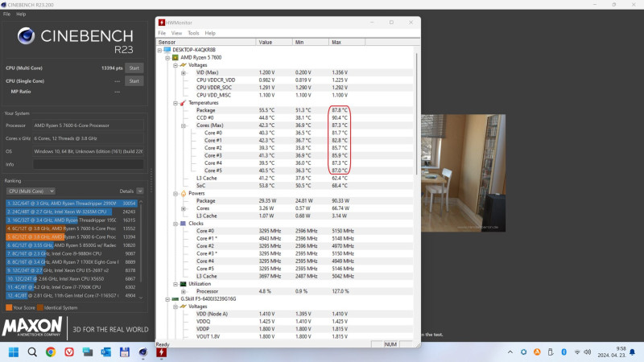Click the Info input field

coord(89,164)
